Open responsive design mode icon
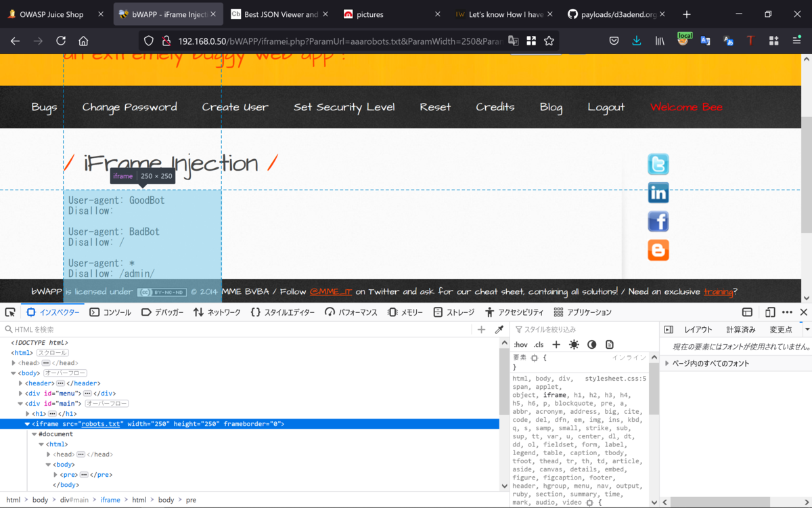This screenshot has width=812, height=508. [x=770, y=312]
